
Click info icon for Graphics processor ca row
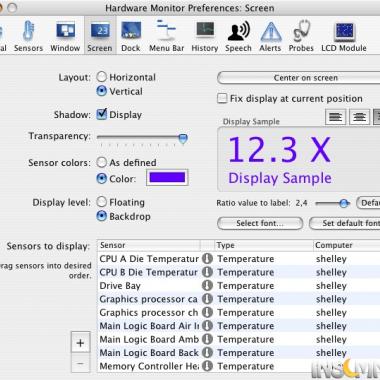207,299
